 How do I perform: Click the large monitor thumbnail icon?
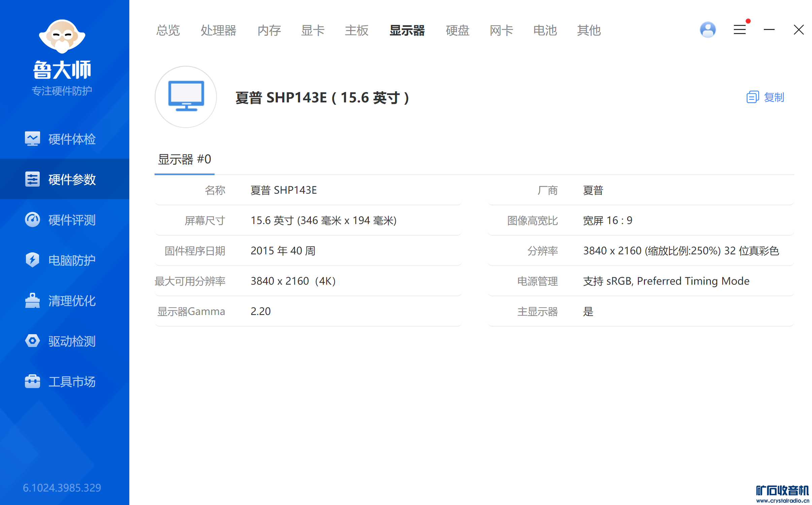(x=186, y=97)
